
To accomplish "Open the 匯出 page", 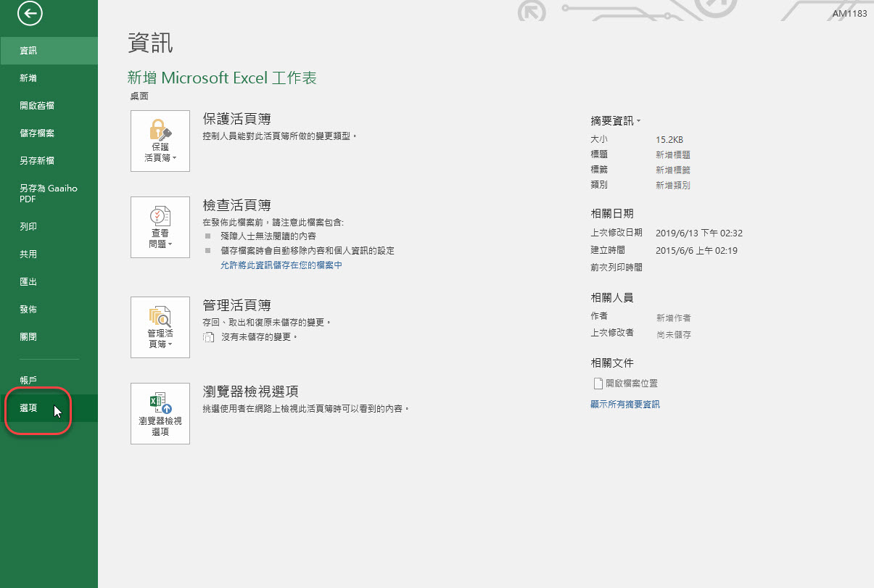I will (49, 282).
